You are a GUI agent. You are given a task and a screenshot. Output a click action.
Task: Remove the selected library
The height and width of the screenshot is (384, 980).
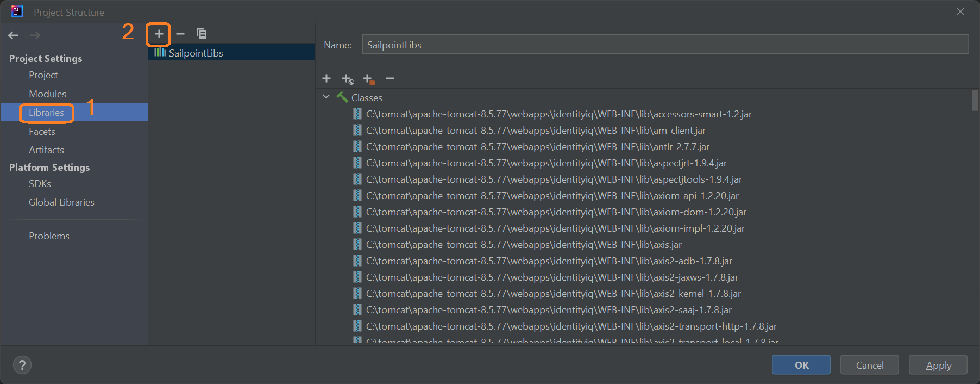pyautogui.click(x=180, y=34)
